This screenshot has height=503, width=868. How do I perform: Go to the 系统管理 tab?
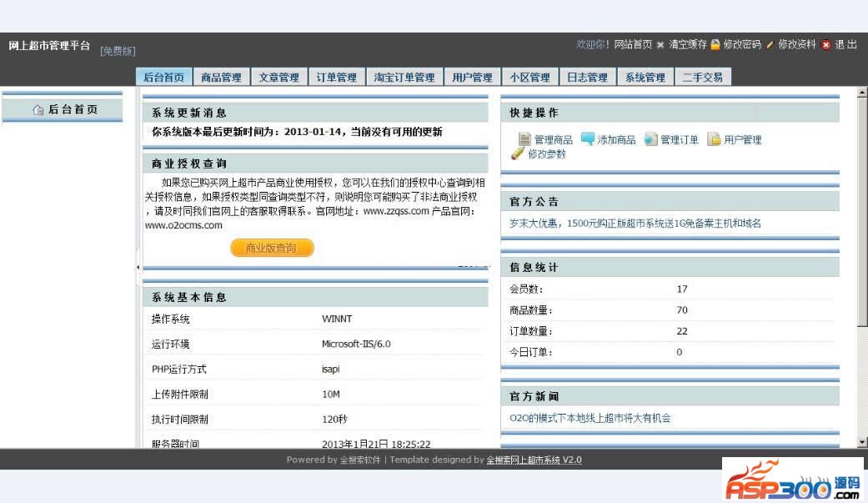point(645,77)
